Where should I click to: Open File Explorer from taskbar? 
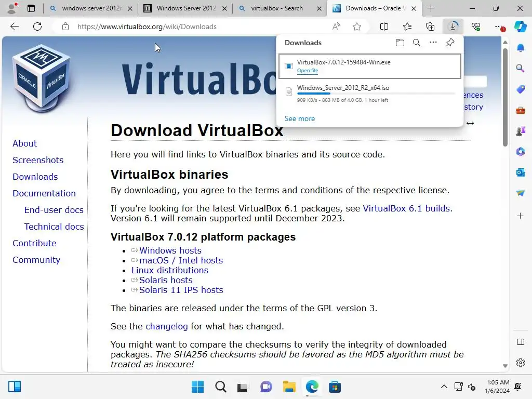(289, 387)
